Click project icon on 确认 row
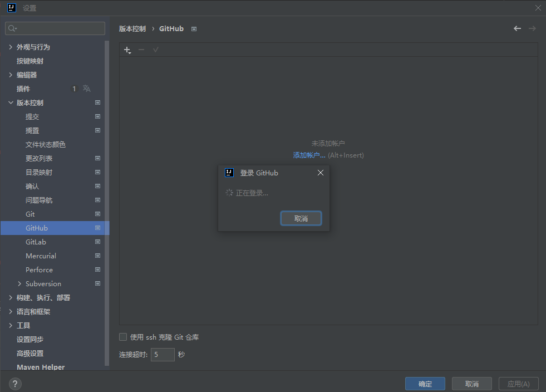546x392 pixels. point(98,187)
